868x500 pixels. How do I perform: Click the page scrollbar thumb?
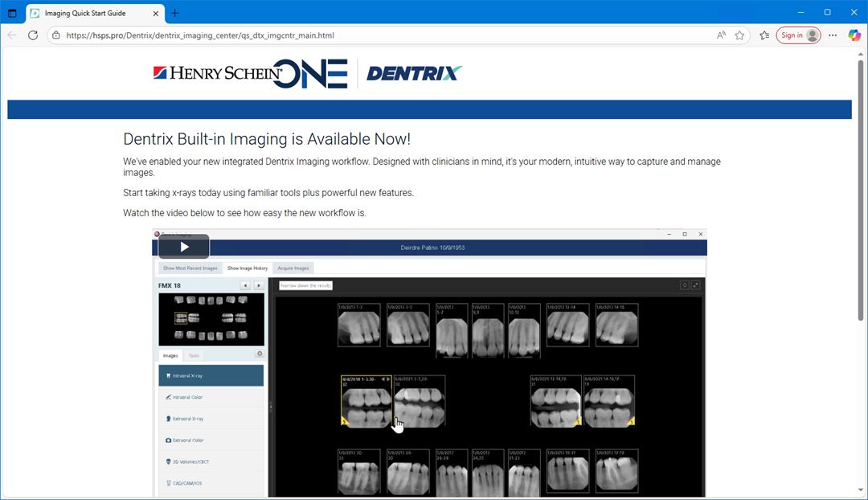pyautogui.click(x=860, y=189)
